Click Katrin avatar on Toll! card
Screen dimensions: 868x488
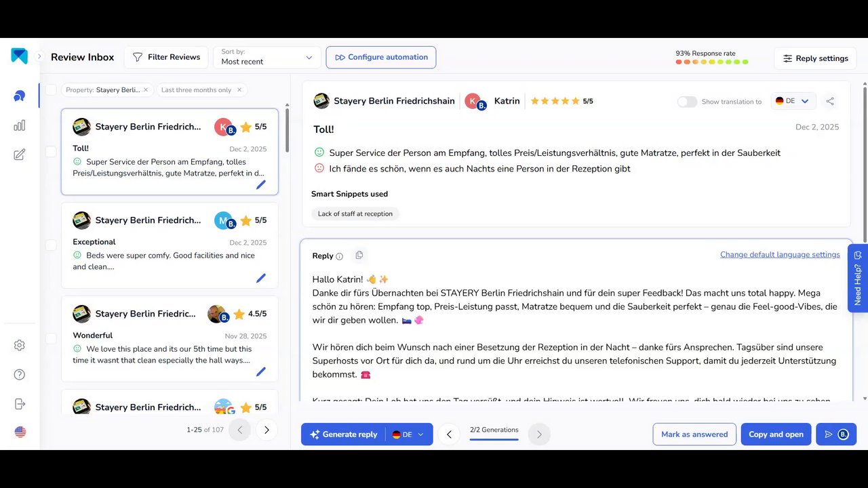point(224,127)
